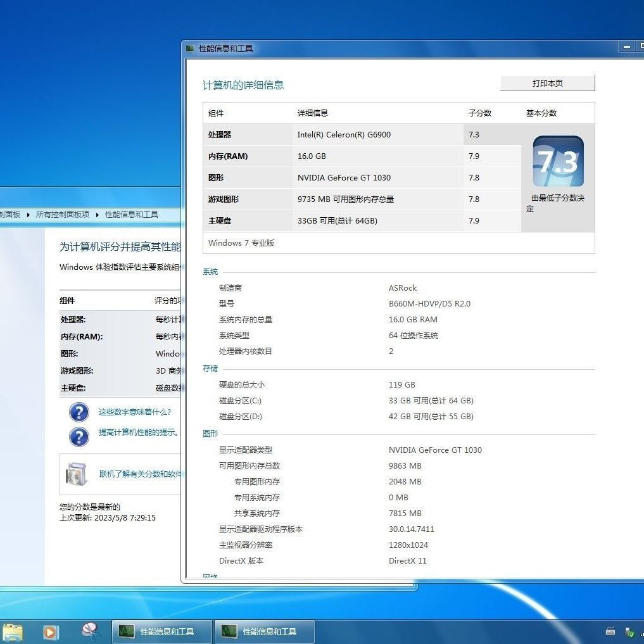Click the question mark icon beside 这些数字意味着什么
Image resolution: width=644 pixels, height=644 pixels.
pos(79,412)
